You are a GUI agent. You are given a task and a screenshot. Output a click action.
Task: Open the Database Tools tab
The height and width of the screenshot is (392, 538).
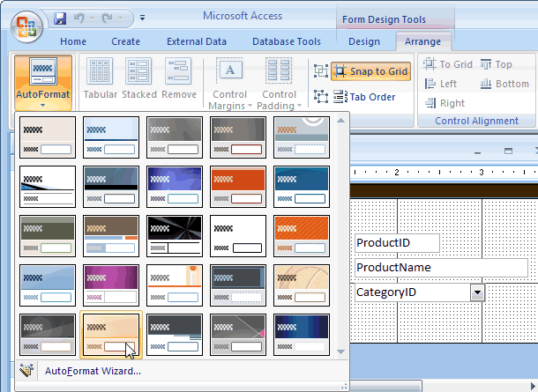tap(287, 41)
